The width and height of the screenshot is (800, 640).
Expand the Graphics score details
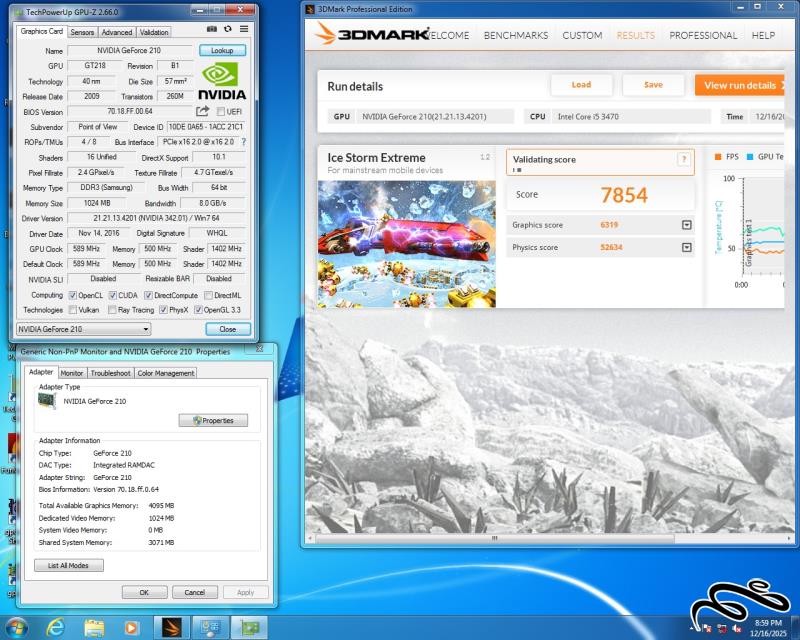click(x=686, y=225)
